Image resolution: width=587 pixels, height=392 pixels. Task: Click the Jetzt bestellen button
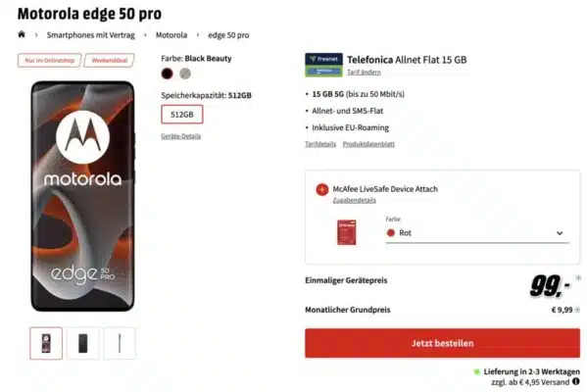coord(443,343)
